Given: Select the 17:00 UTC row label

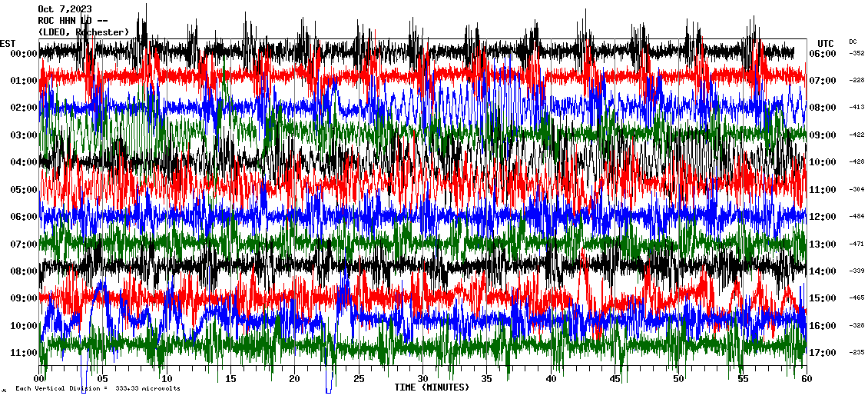Looking at the screenshot, I should click(x=823, y=353).
